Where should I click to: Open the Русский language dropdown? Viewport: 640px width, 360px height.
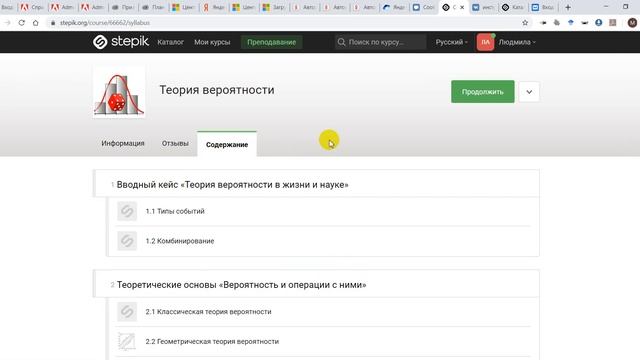(x=451, y=42)
